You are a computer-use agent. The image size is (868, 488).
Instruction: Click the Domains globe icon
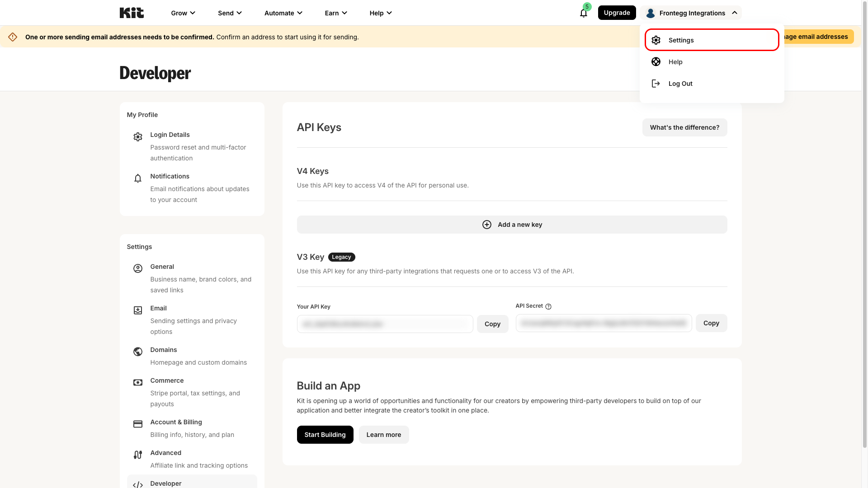(x=138, y=352)
